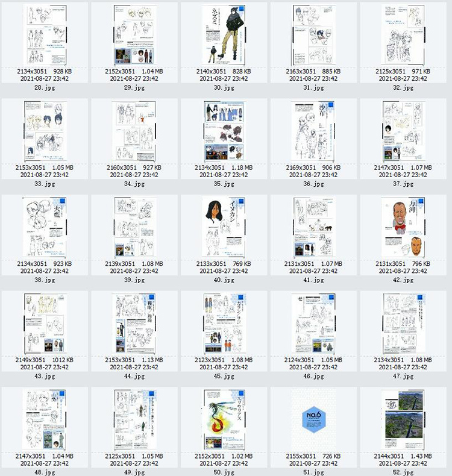Select the 50.jpg colorful insect thumbnail
452x476 pixels.
224,419
